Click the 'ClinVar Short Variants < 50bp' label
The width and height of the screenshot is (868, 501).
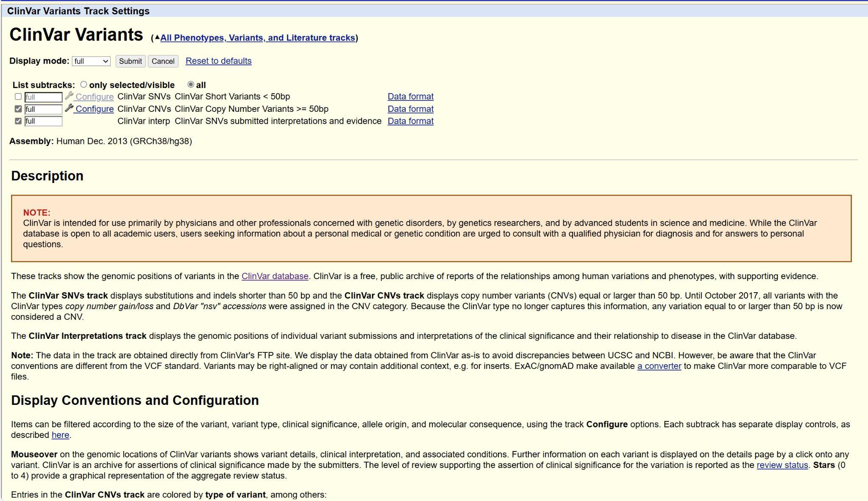(x=232, y=97)
